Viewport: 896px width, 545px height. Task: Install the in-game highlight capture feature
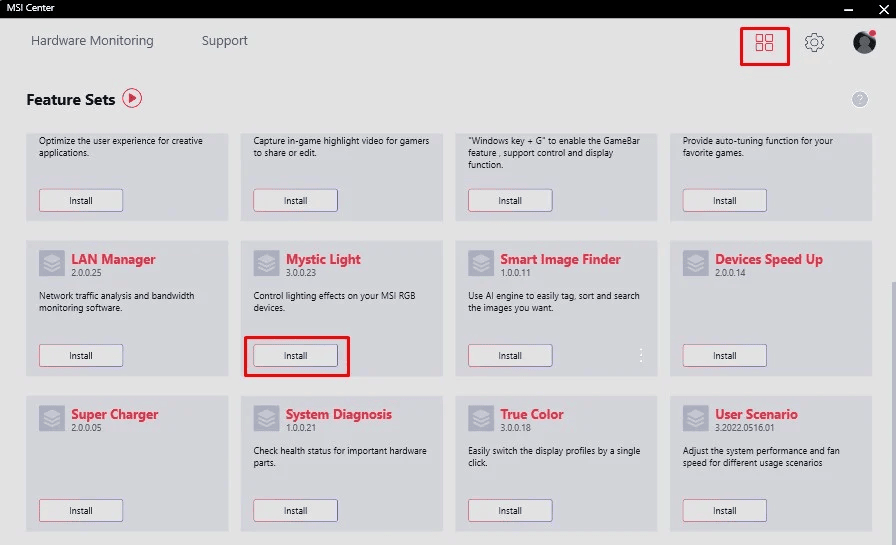pyautogui.click(x=295, y=201)
